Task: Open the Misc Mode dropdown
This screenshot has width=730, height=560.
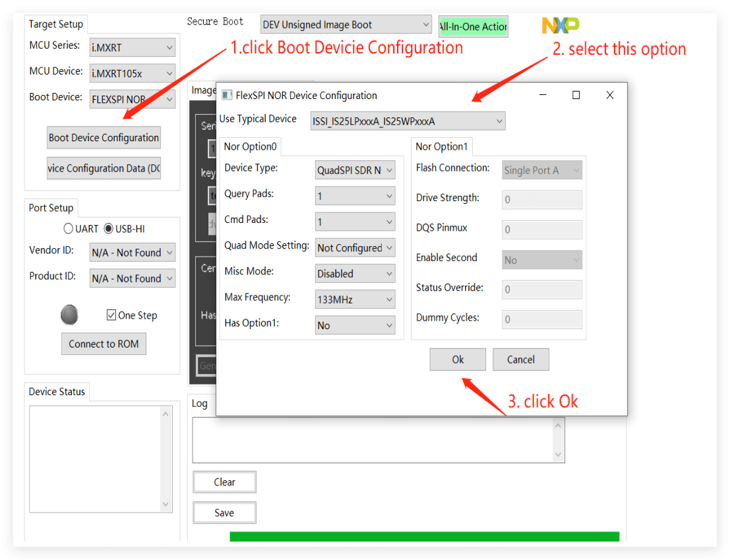Action: coord(355,273)
